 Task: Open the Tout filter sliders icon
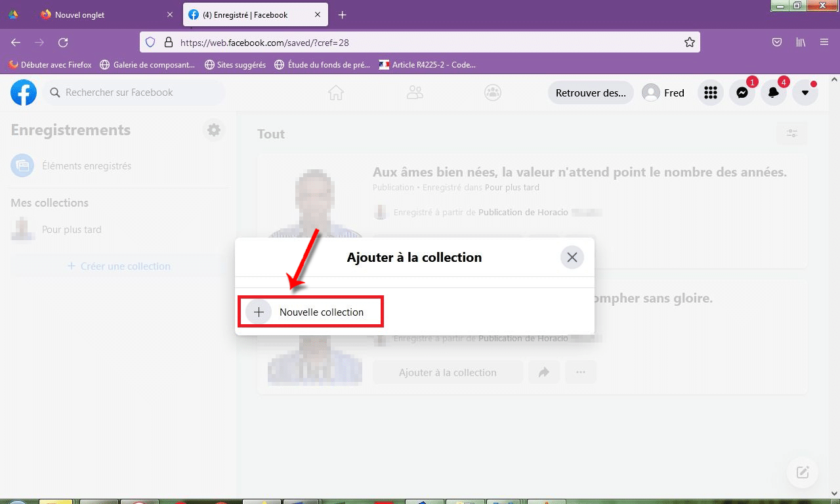coord(792,134)
